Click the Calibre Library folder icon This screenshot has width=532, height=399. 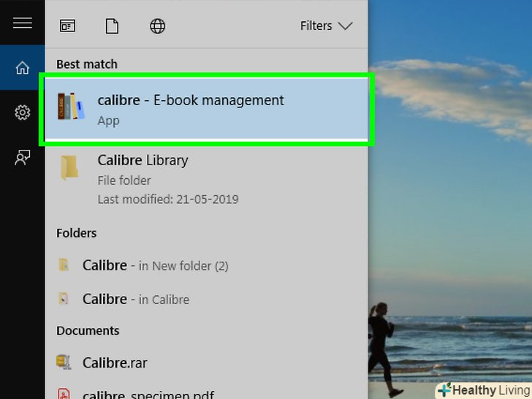(x=69, y=167)
